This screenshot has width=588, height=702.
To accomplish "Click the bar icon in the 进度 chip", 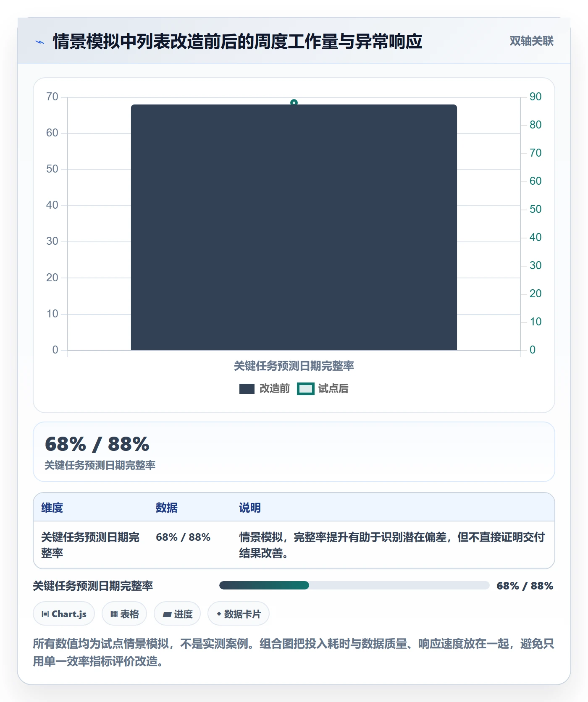I will (167, 614).
